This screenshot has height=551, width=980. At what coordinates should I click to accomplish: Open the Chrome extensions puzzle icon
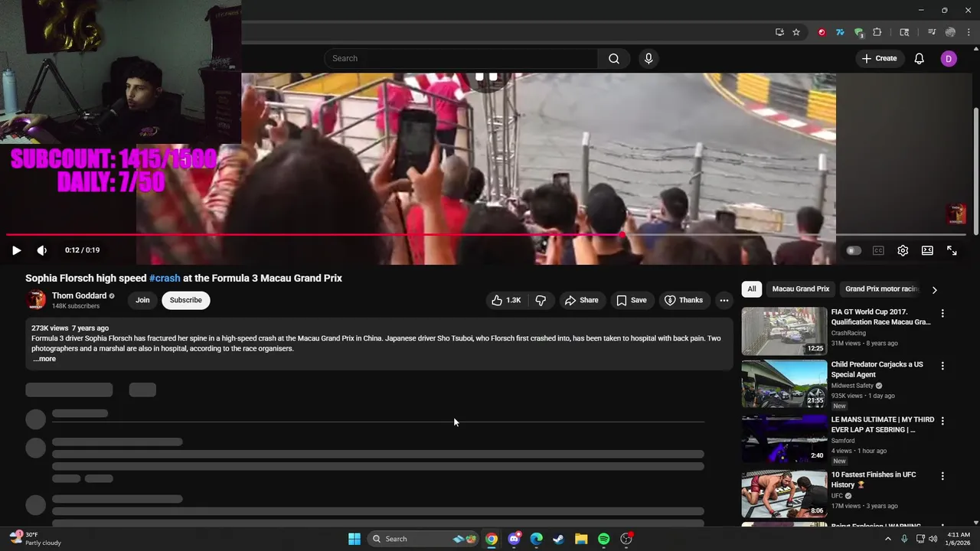point(877,32)
